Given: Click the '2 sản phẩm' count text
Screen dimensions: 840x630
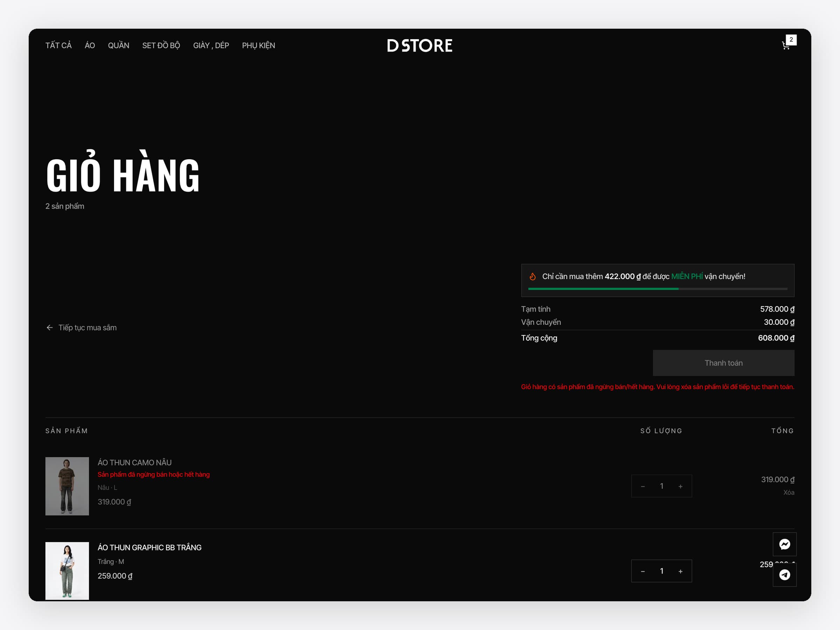Looking at the screenshot, I should 65,206.
